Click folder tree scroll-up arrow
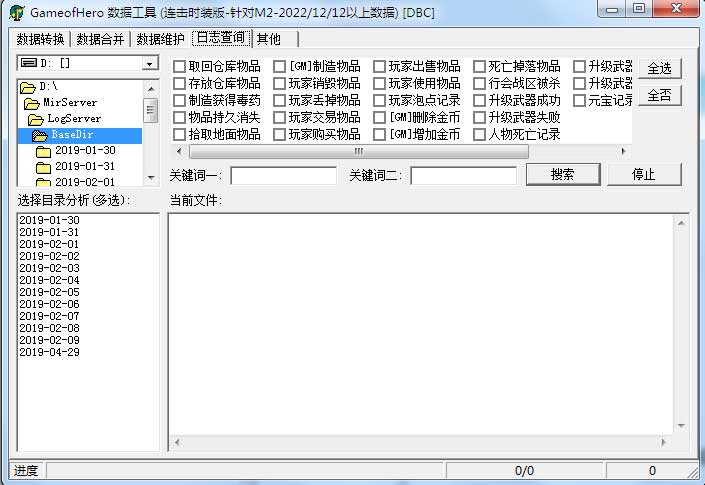 click(151, 89)
